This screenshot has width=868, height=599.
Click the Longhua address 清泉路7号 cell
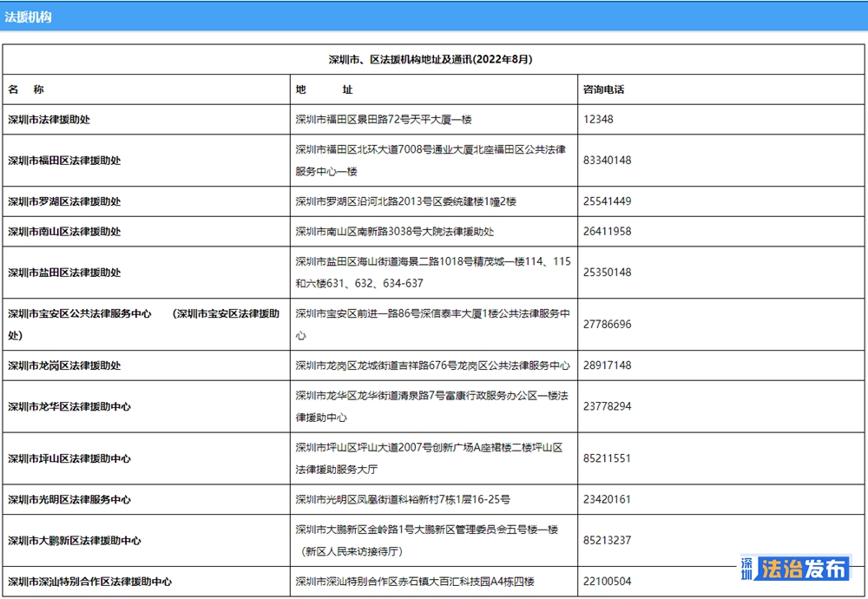tap(431, 406)
